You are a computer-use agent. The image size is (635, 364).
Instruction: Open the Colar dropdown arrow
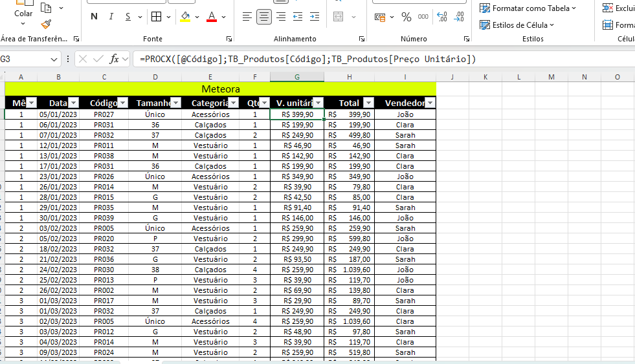[23, 24]
